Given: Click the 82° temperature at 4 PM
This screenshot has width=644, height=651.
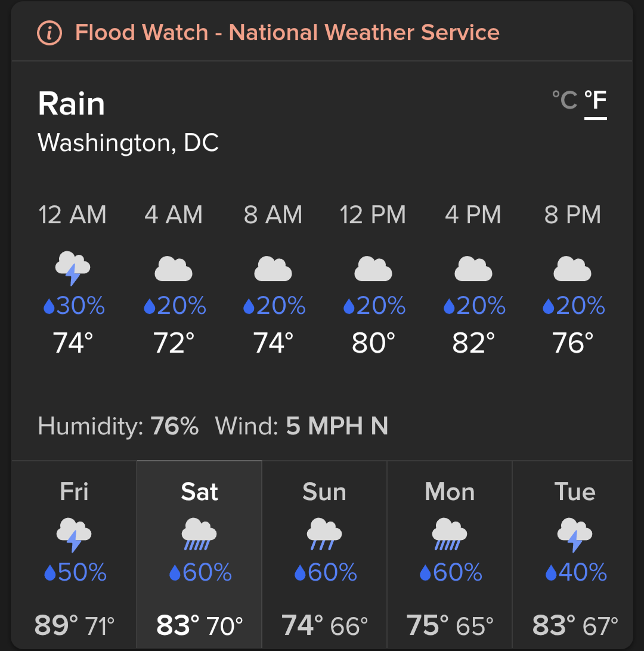Looking at the screenshot, I should 473,343.
